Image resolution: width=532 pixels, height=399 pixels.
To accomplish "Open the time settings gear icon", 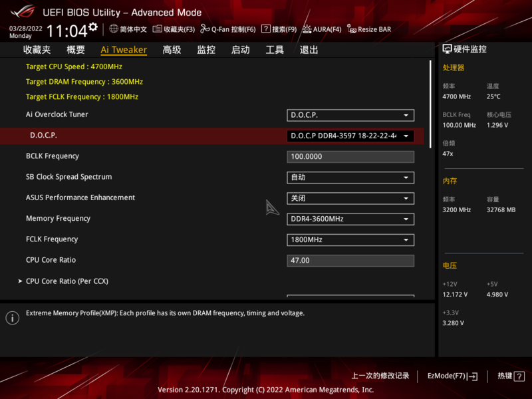I will point(93,27).
